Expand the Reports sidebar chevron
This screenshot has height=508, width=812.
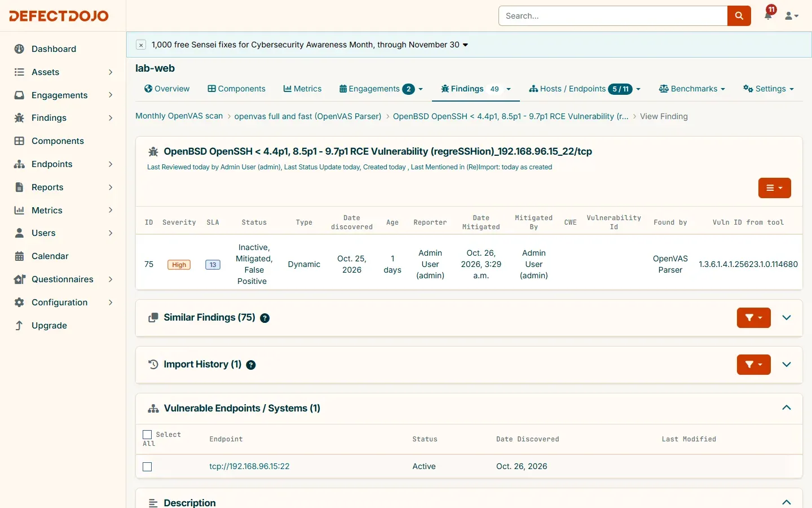(111, 187)
